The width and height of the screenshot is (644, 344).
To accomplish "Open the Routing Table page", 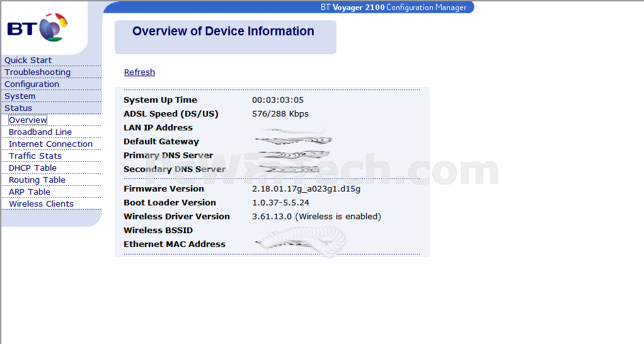I will [37, 180].
